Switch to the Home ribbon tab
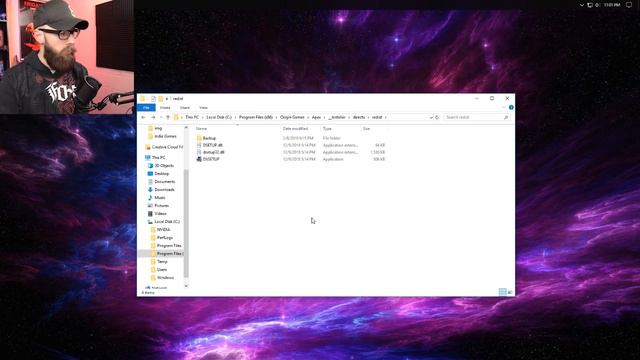Screen dimensions: 640x360 point(165,108)
